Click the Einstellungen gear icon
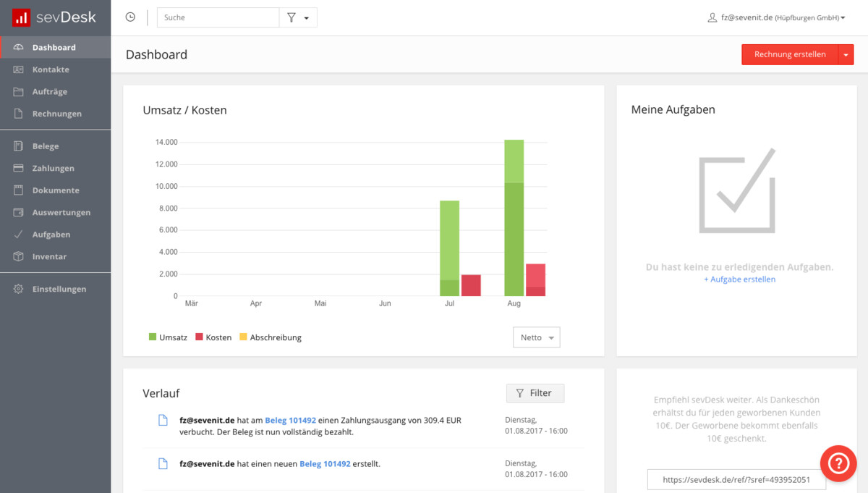 (19, 289)
